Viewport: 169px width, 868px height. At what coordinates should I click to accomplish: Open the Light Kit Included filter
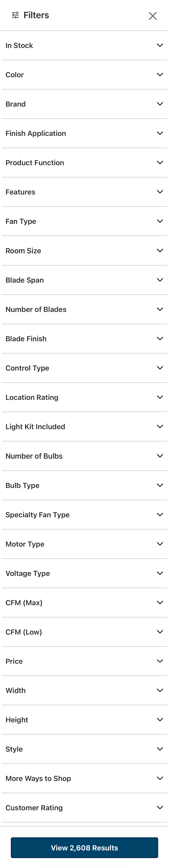(84, 427)
